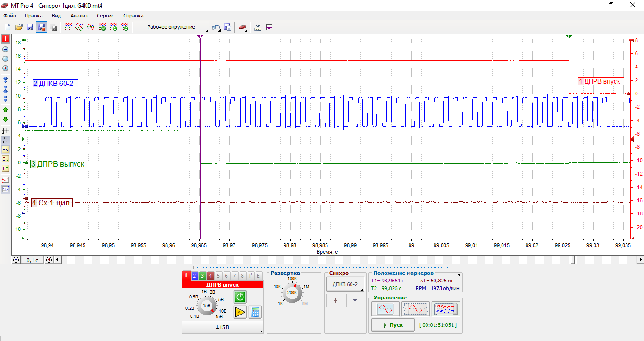Toggle the red graph style icon
Viewport: 644px width, 341px height.
(x=6, y=179)
